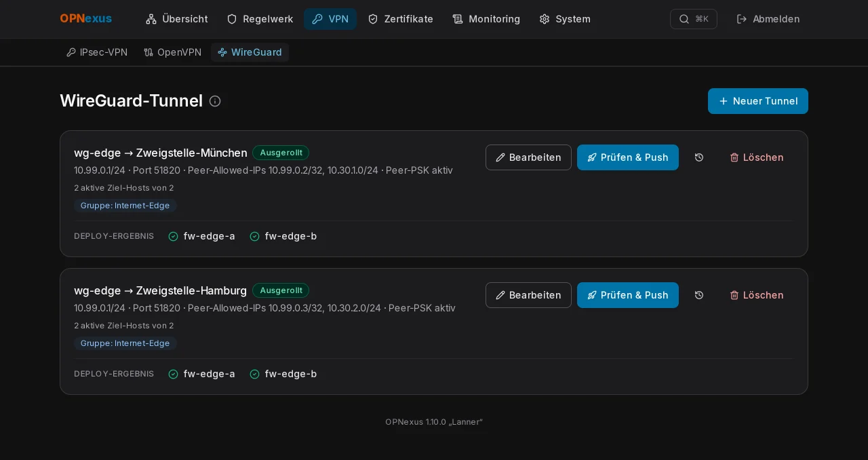
Task: Delete the Zweigstelle-München tunnel
Action: (757, 157)
